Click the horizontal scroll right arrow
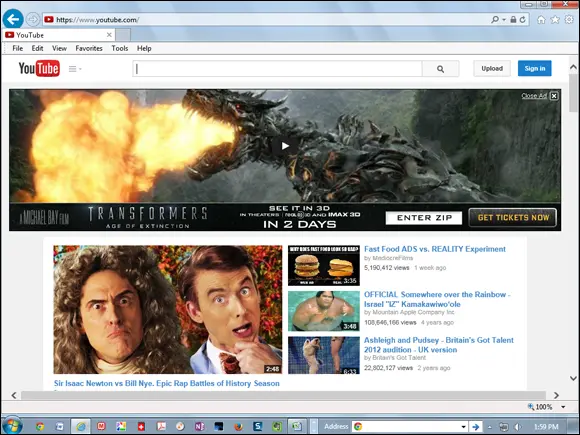Screen dimensions: 580x435 coord(556,395)
